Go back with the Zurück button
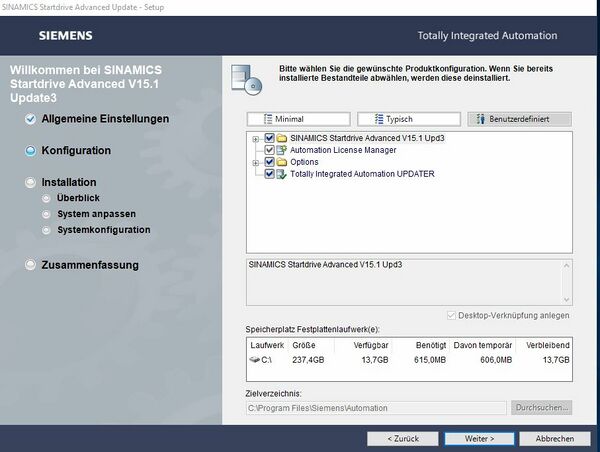600x452 pixels. pyautogui.click(x=399, y=438)
